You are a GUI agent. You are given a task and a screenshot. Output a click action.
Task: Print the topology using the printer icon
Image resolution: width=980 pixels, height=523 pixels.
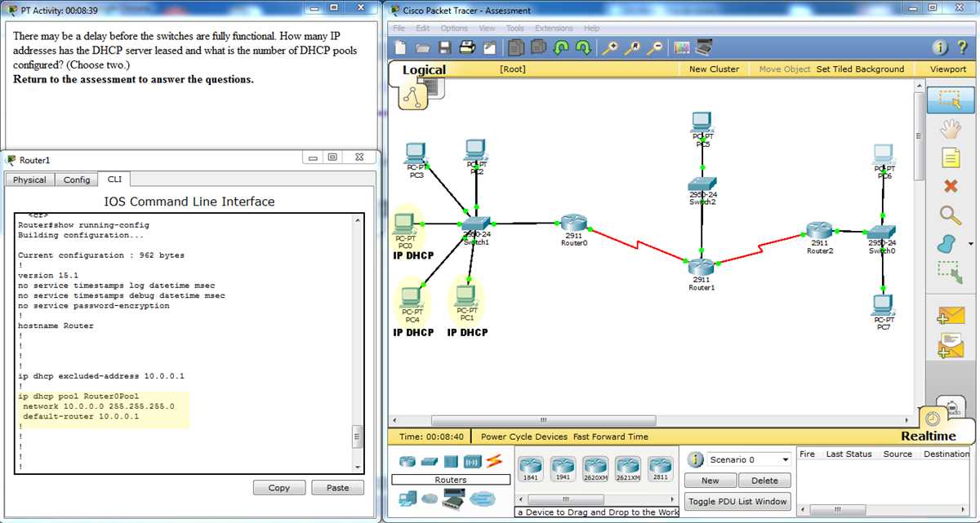tap(467, 48)
